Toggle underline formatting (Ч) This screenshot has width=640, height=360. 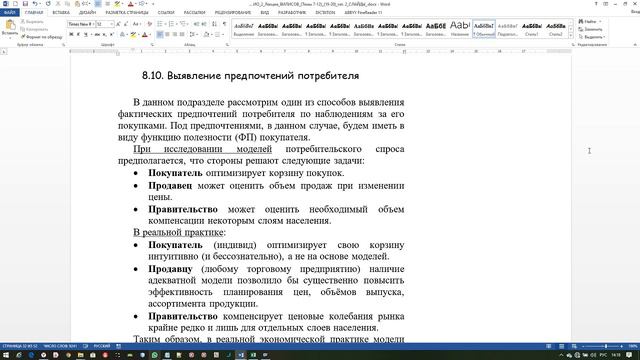tap(86, 35)
